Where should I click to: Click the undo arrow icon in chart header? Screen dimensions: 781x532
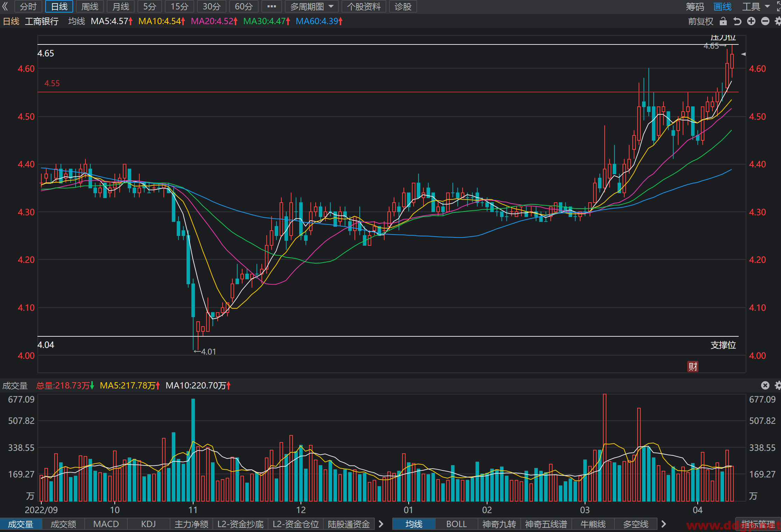click(x=737, y=21)
